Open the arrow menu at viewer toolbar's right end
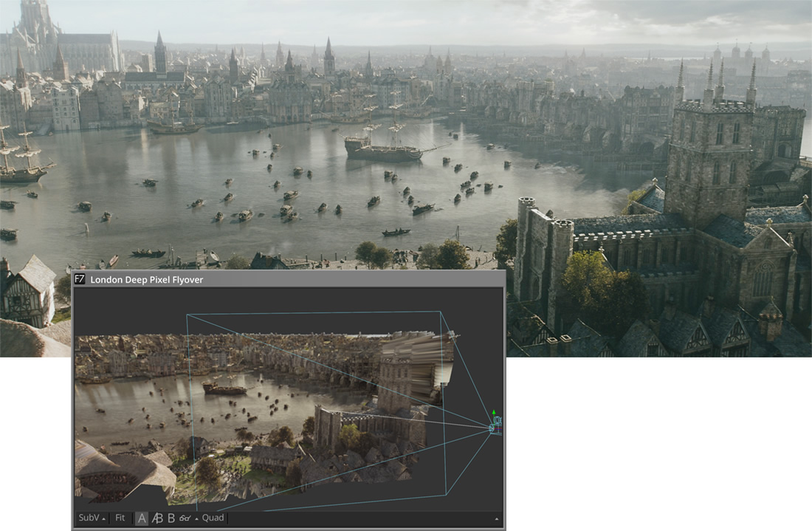The image size is (812, 531). [496, 519]
